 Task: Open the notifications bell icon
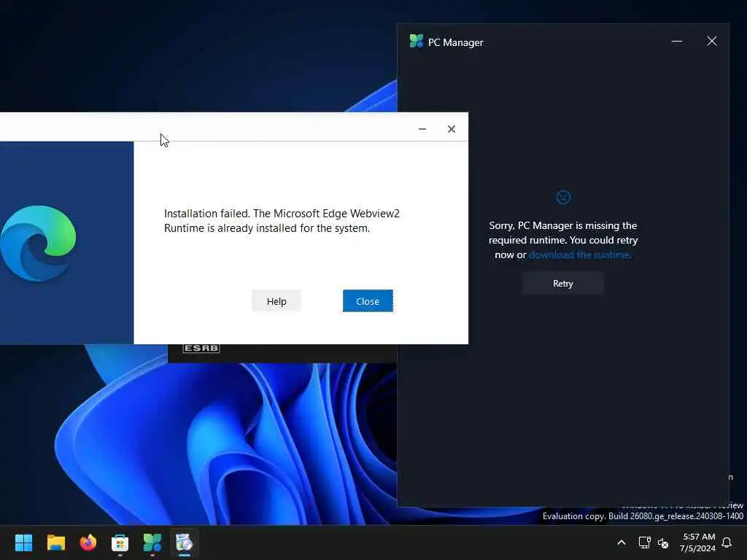(727, 542)
